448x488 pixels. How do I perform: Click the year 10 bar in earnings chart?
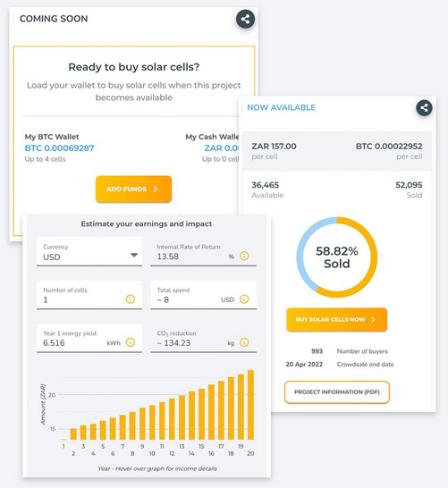pos(152,423)
